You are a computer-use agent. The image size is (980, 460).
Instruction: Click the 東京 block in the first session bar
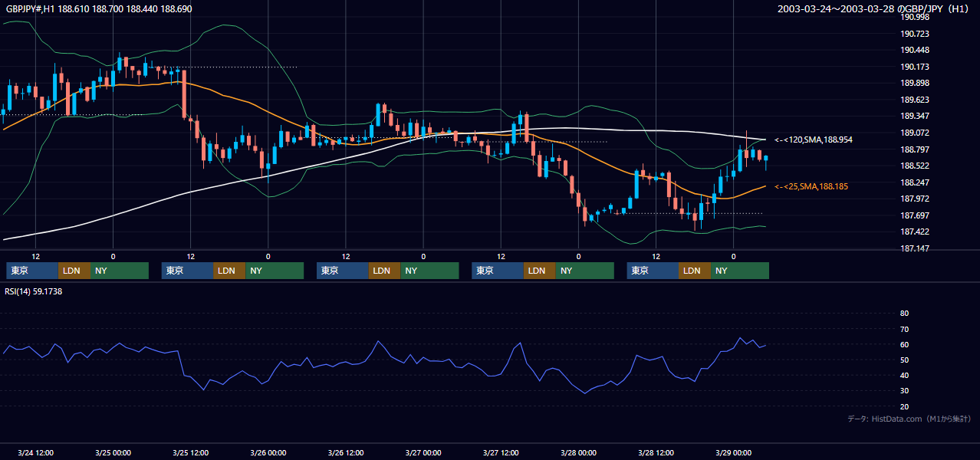coord(32,271)
